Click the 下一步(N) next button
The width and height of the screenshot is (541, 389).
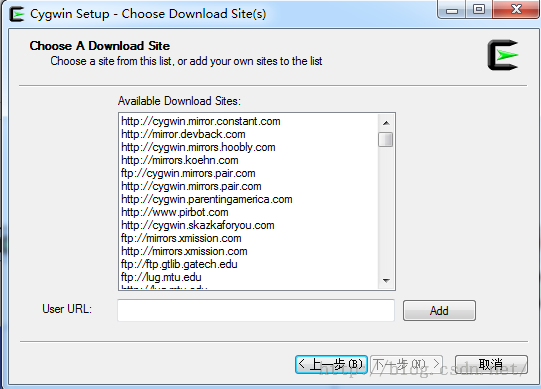pyautogui.click(x=406, y=364)
